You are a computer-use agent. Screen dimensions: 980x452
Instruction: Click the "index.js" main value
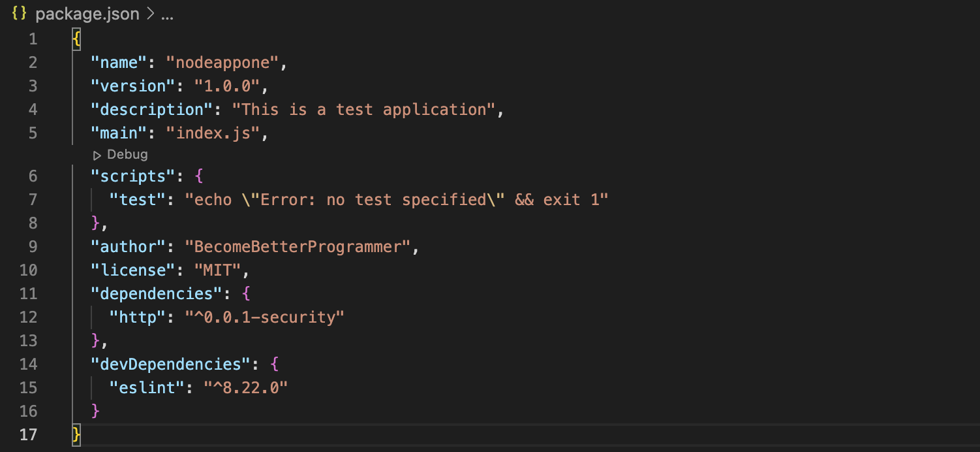click(x=213, y=133)
